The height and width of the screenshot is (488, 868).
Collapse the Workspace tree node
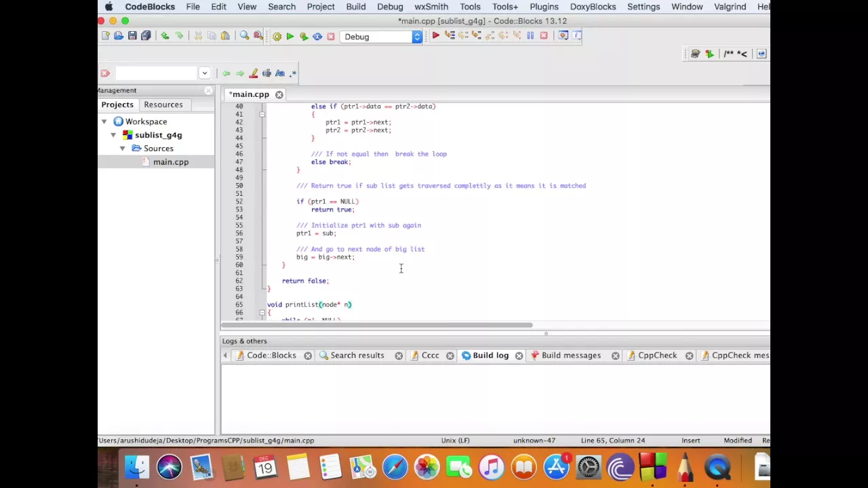[x=104, y=122]
